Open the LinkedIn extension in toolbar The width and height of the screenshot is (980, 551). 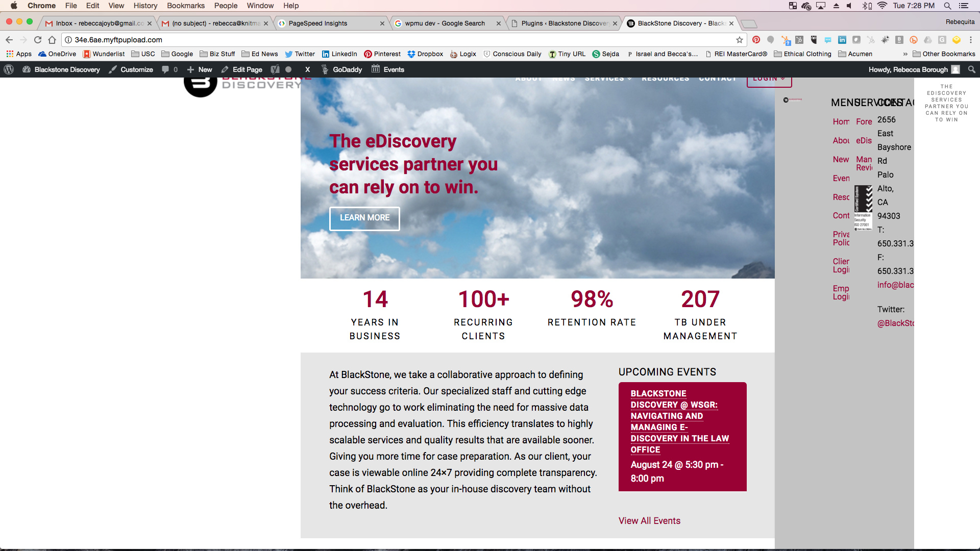(842, 40)
